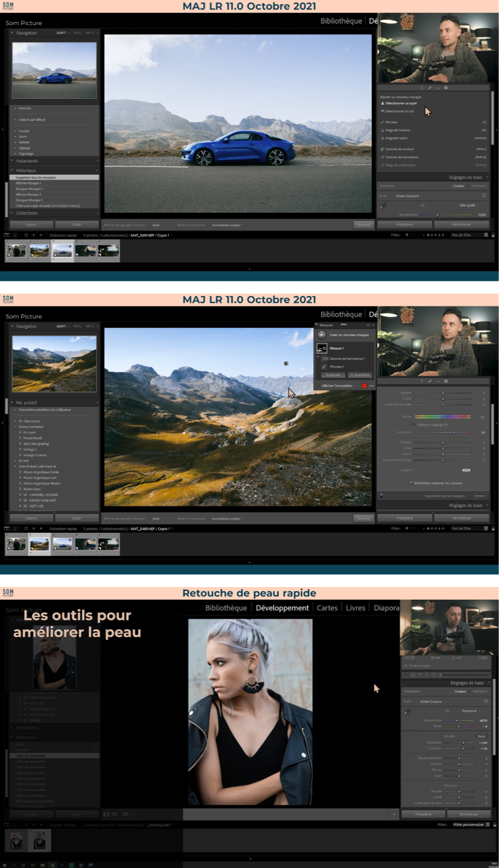This screenshot has width=499, height=868.
Task: Select blue car thumbnail in car screen filmstrip
Action: point(62,250)
